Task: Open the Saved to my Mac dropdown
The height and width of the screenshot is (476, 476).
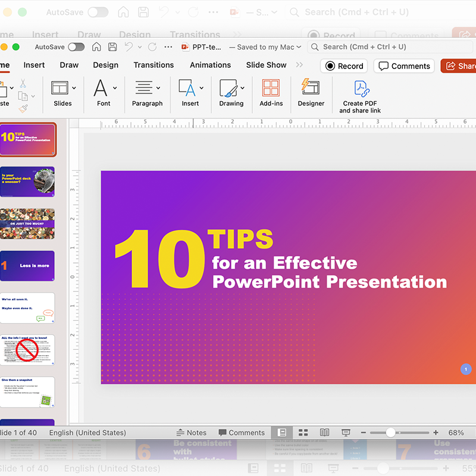Action: click(x=265, y=47)
